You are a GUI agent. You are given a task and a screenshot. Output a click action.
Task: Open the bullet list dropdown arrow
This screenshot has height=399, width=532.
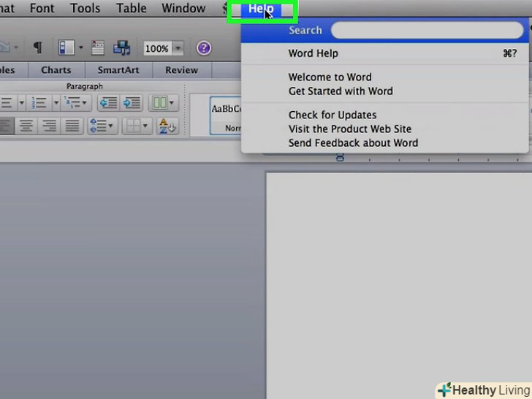[x=21, y=102]
